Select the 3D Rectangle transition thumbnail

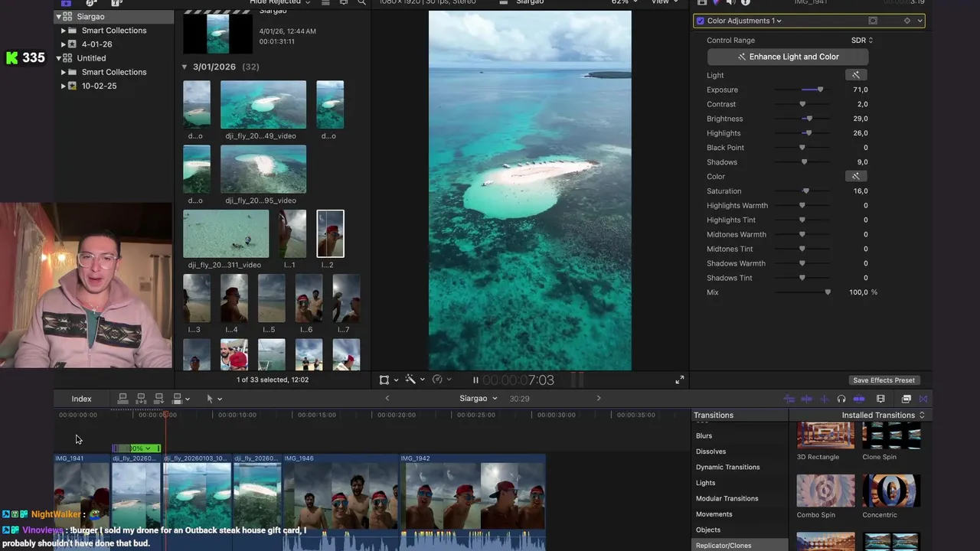point(825,435)
